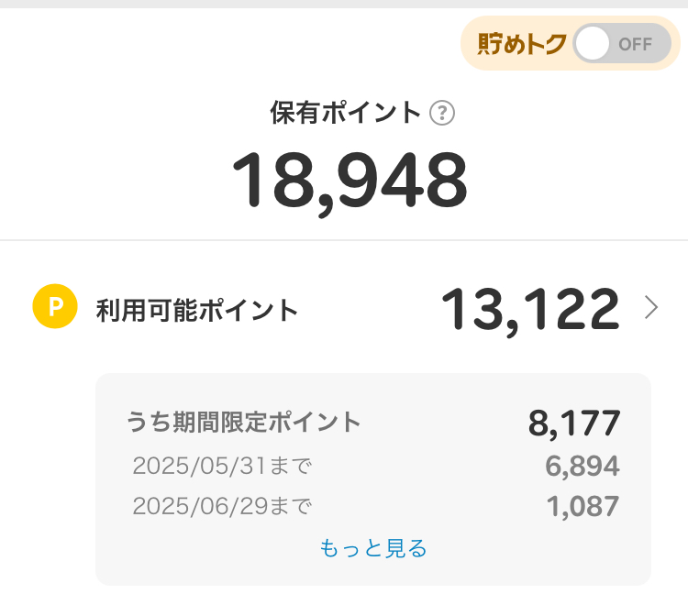This screenshot has height=616, width=688.
Task: Open 利用可能ポイント details with the right chevron
Action: 650,307
